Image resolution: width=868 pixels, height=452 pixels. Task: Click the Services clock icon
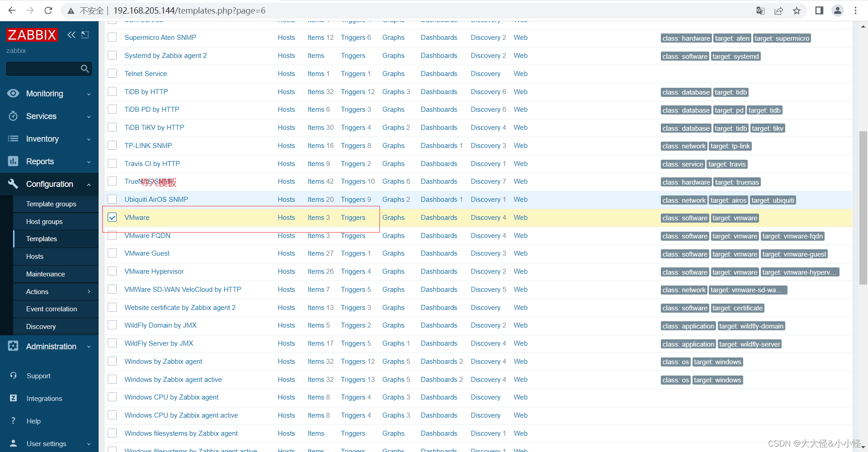13,116
